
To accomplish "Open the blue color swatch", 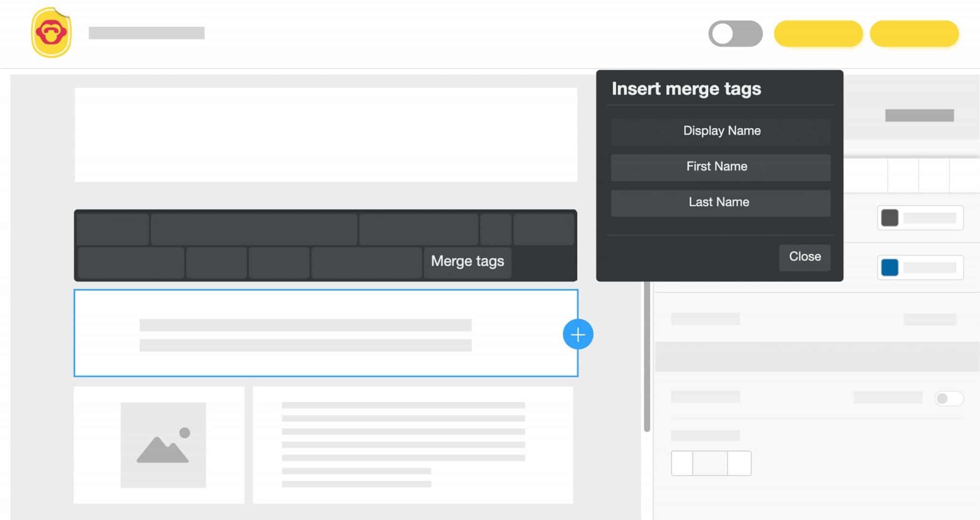I will [890, 267].
